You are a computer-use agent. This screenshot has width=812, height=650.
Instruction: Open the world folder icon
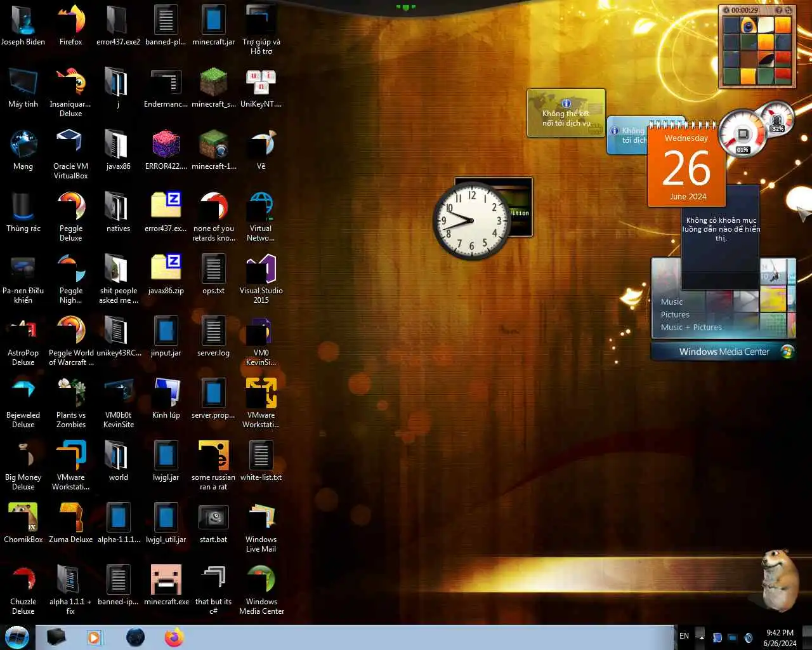point(118,461)
